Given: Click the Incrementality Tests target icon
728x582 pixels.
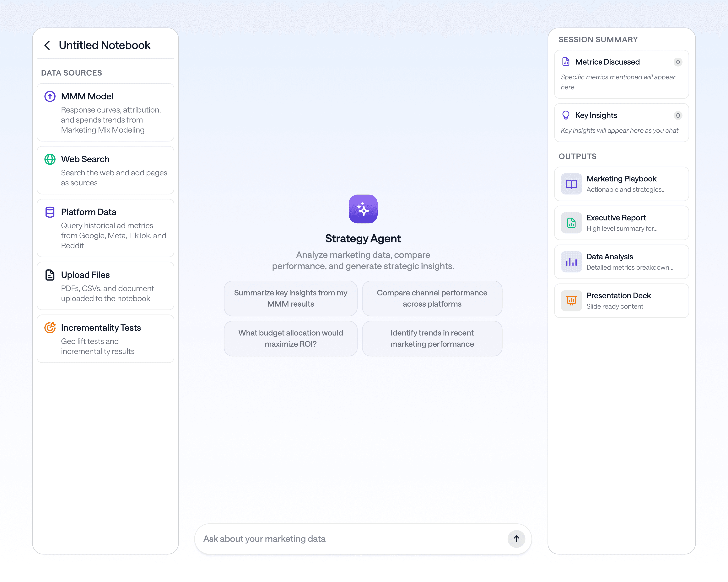Looking at the screenshot, I should 50,328.
